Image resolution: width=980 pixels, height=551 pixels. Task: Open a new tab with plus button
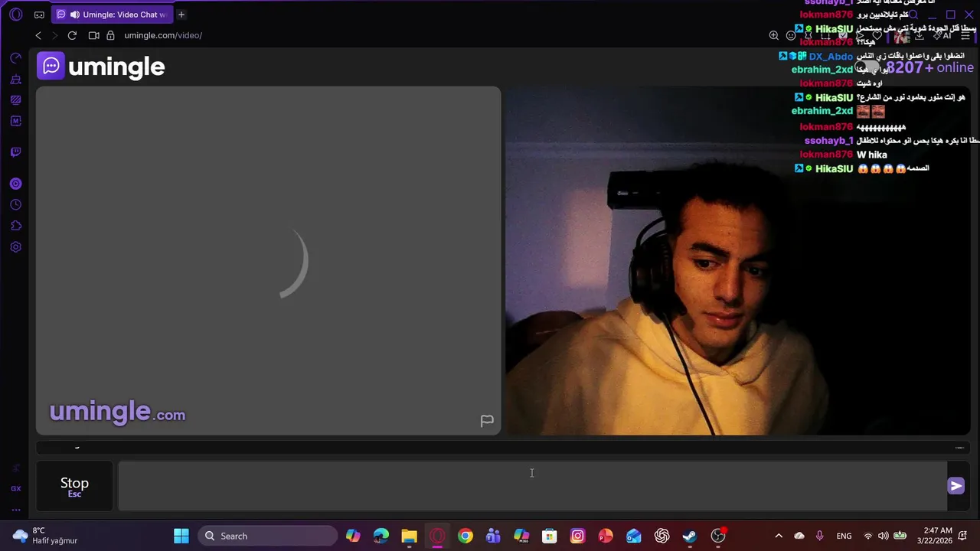point(181,15)
